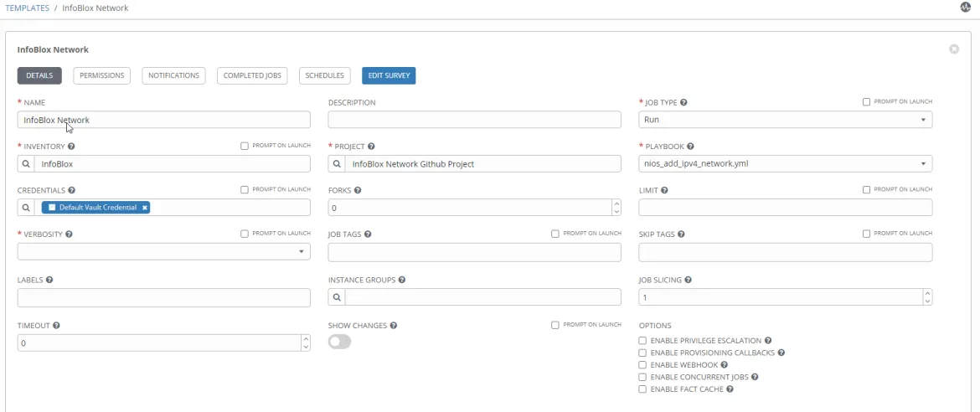980x412 pixels.
Task: Show help for Job Slicing field
Action: point(688,280)
